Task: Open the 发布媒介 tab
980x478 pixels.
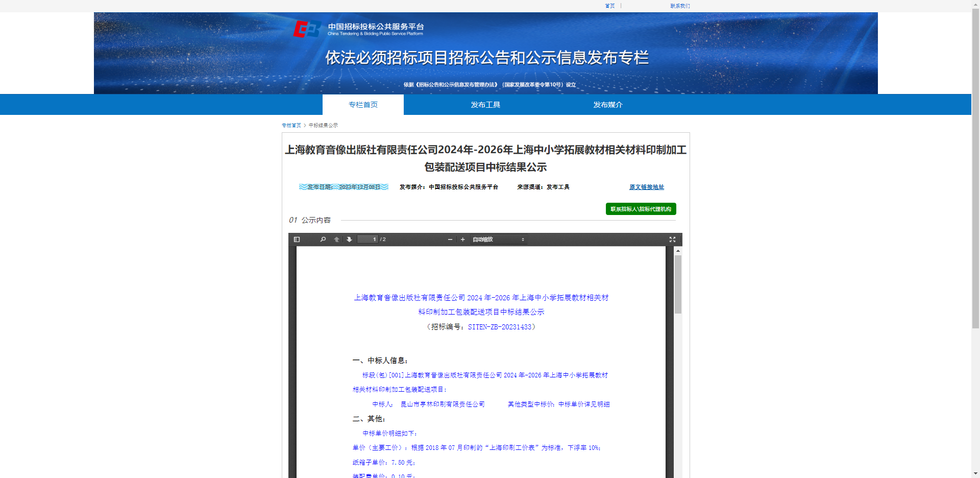Action: click(x=608, y=105)
